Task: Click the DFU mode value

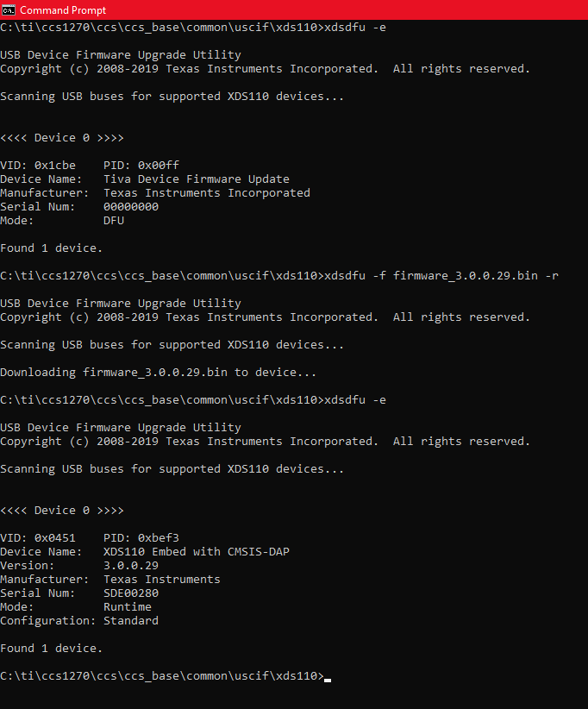Action: (x=114, y=221)
